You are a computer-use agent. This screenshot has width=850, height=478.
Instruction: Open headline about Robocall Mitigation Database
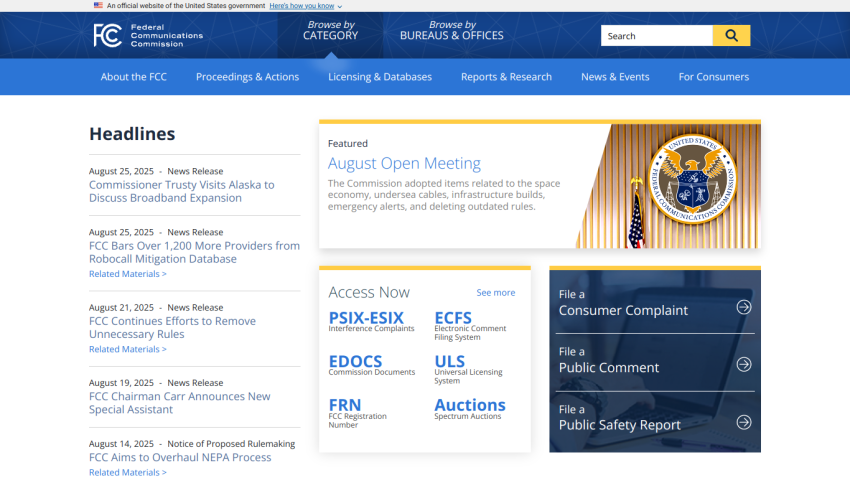(x=194, y=252)
